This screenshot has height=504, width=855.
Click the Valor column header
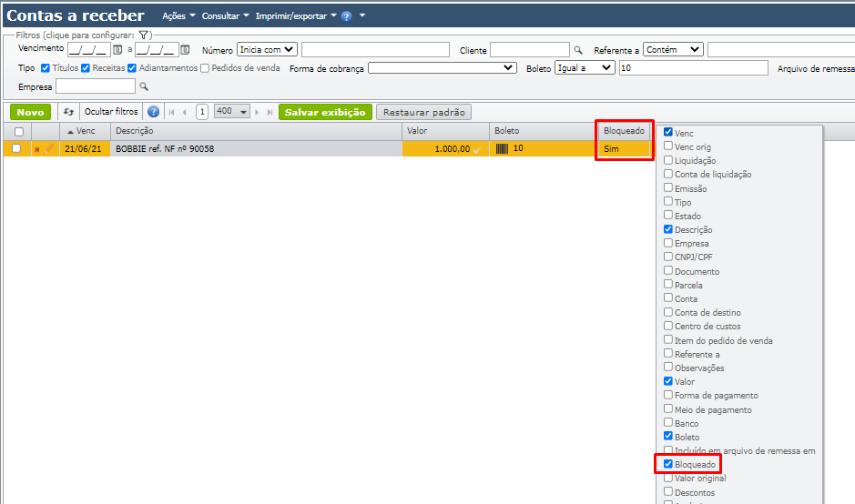click(445, 131)
